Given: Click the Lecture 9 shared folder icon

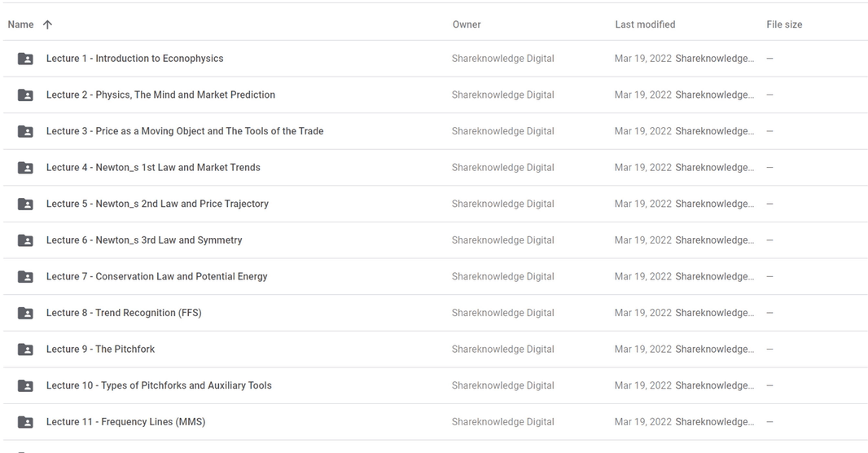Looking at the screenshot, I should tap(25, 350).
